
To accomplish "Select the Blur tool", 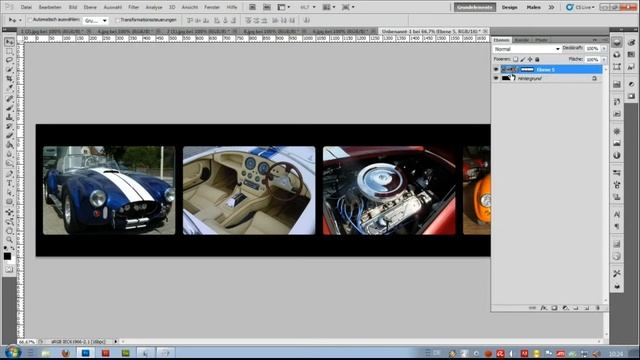I will (9, 154).
